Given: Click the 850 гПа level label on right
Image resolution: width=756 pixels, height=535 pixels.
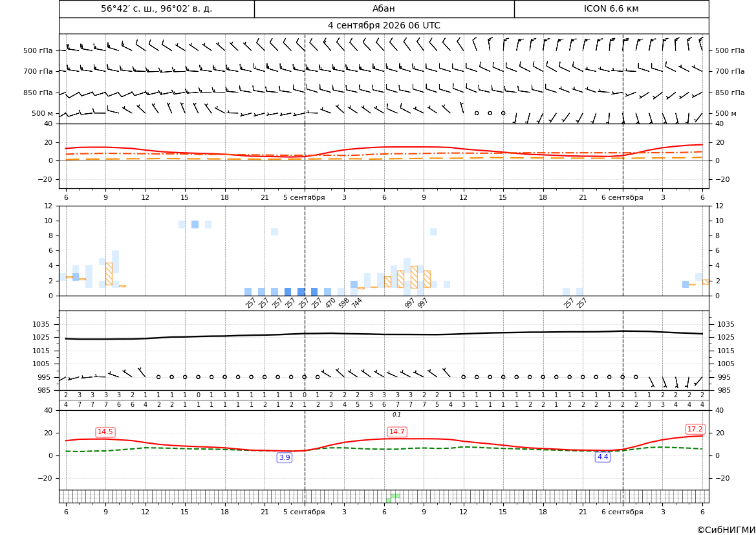Looking at the screenshot, I should [730, 93].
